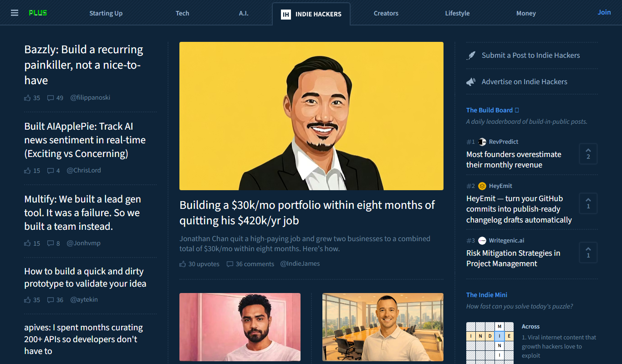The height and width of the screenshot is (364, 622).
Task: Select the Money tab
Action: click(x=526, y=13)
